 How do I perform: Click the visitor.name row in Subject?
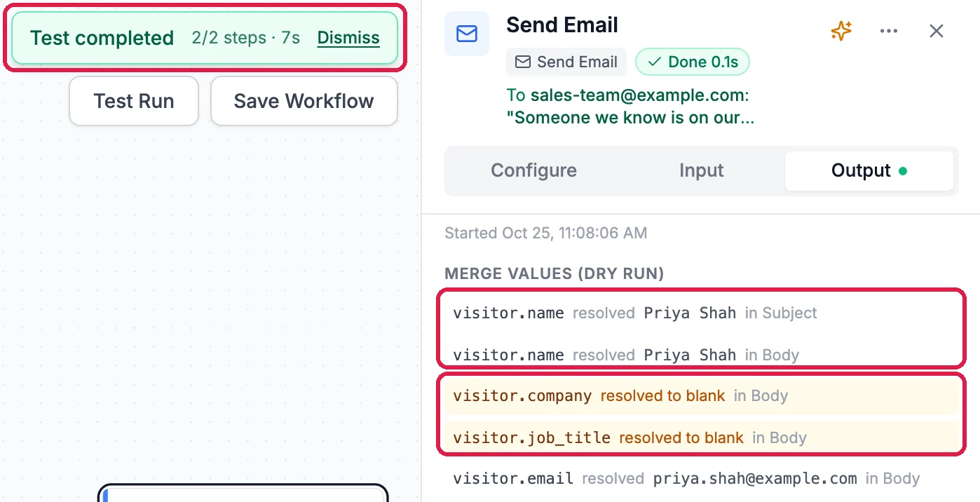[x=701, y=313]
